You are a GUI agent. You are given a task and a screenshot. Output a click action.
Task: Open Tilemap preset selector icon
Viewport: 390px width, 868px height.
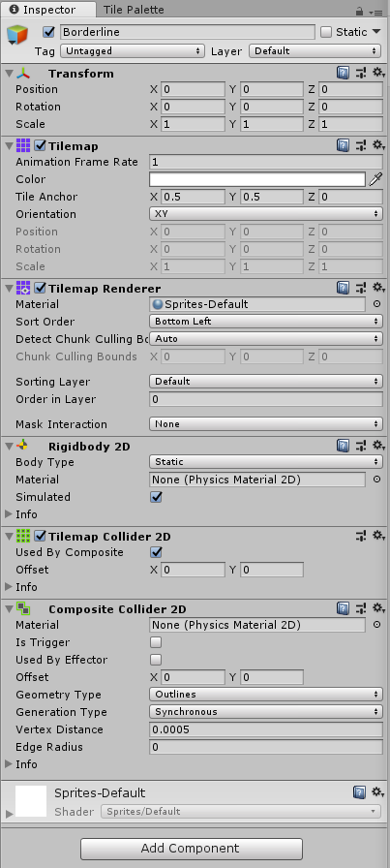click(361, 145)
